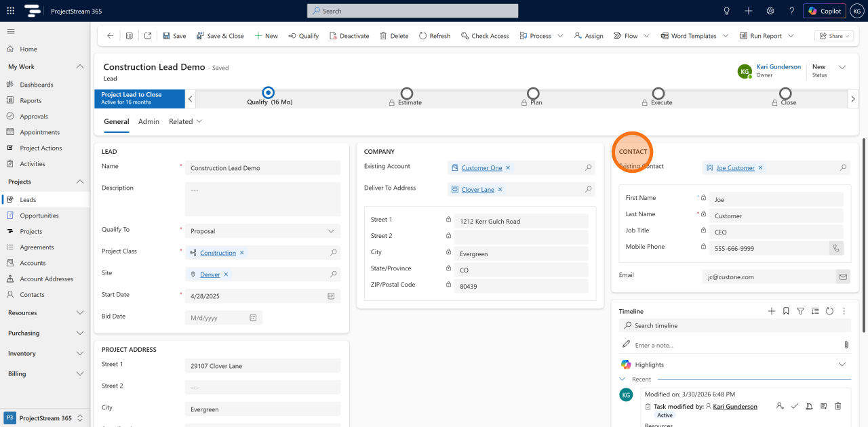Focus the top Search box
Image resolution: width=868 pixels, height=427 pixels.
pos(412,11)
